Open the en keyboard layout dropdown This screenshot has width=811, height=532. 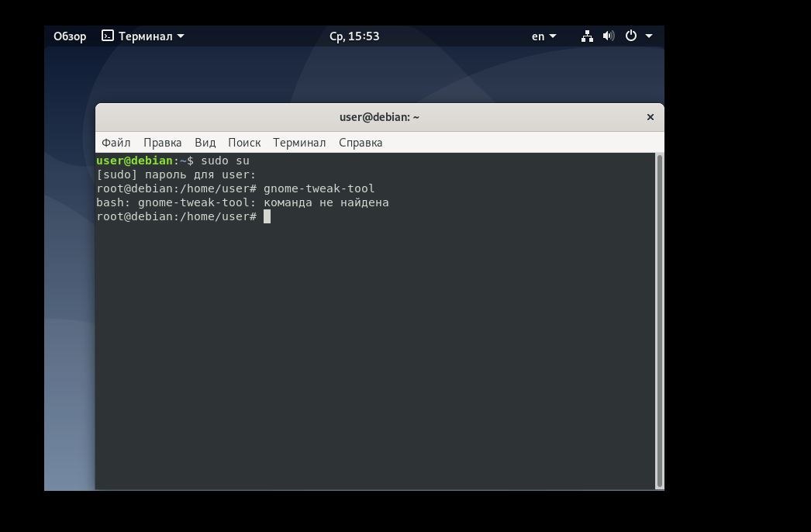pos(544,36)
